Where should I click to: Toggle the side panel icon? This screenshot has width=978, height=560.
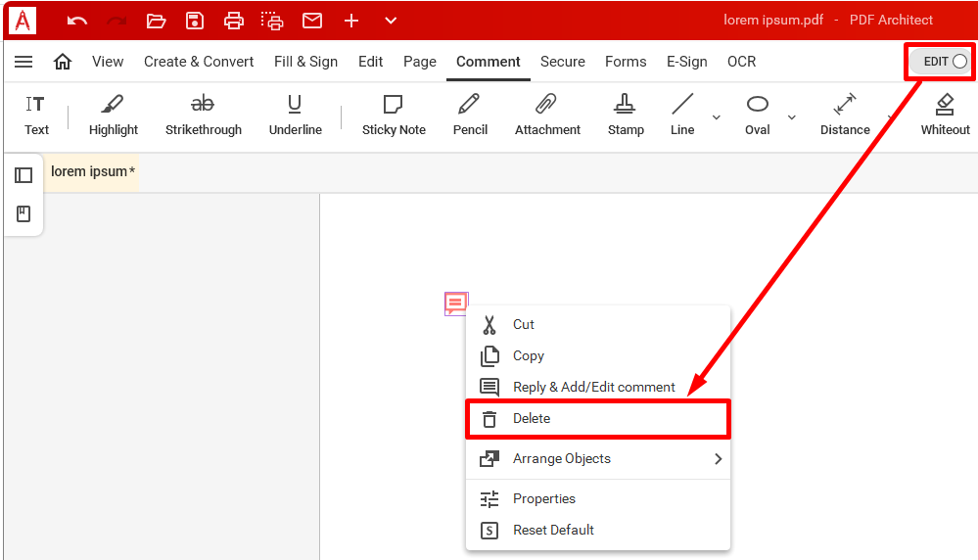(23, 175)
